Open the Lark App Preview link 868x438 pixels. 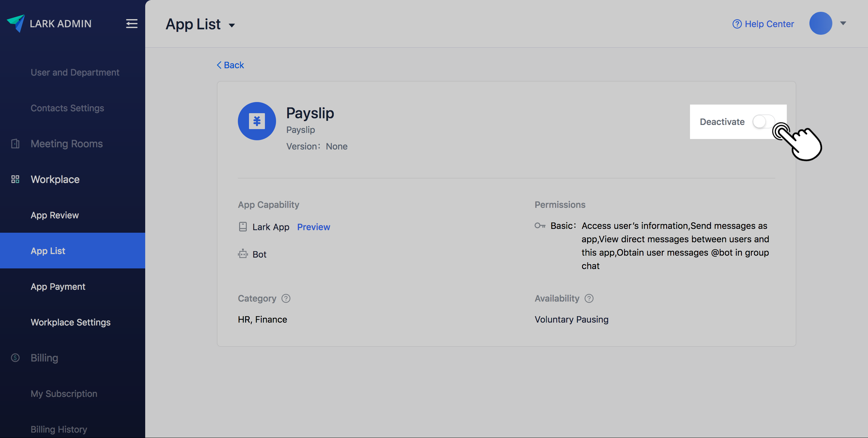point(313,227)
